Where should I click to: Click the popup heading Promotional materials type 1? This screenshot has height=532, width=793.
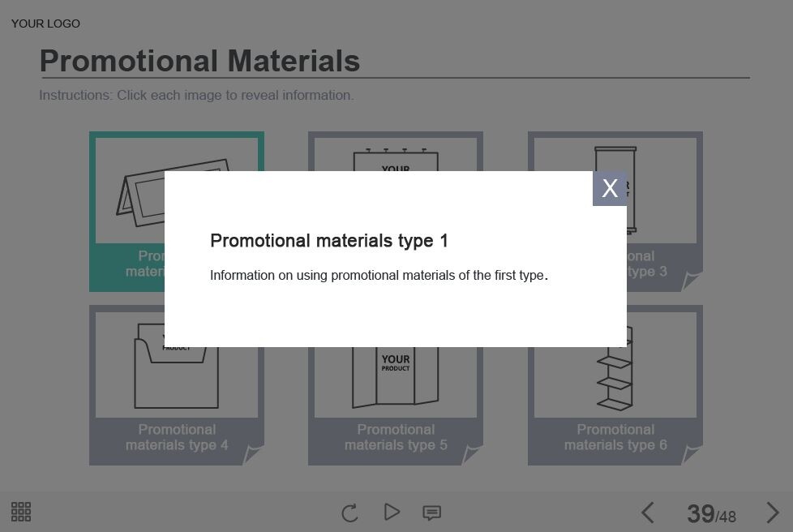coord(328,241)
